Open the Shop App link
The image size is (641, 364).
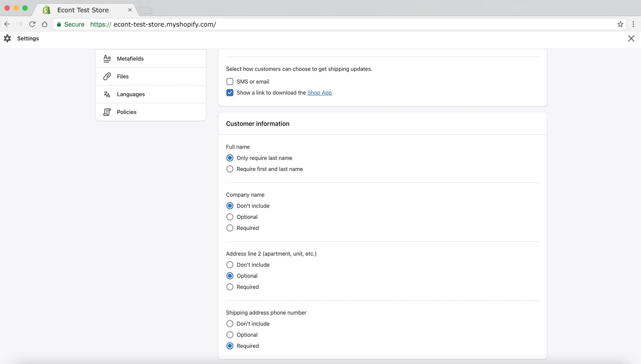319,93
